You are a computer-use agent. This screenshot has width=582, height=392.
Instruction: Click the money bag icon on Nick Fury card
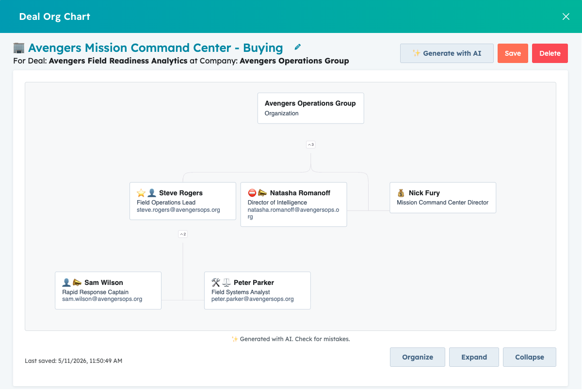pos(401,193)
